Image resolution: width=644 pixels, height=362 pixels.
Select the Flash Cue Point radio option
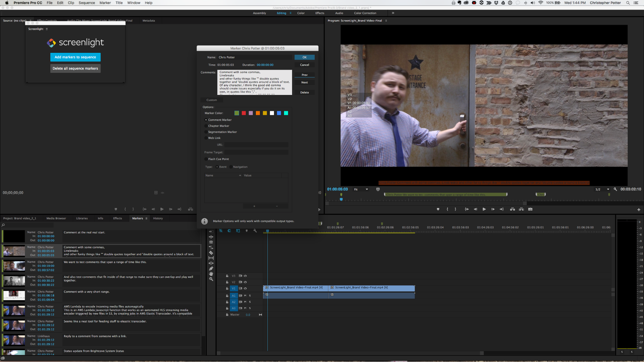206,159
